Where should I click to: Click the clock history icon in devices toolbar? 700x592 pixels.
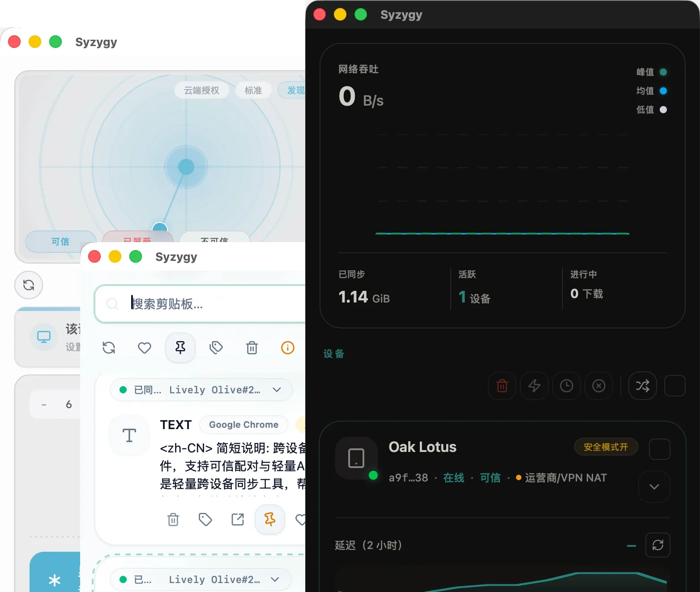pos(567,386)
